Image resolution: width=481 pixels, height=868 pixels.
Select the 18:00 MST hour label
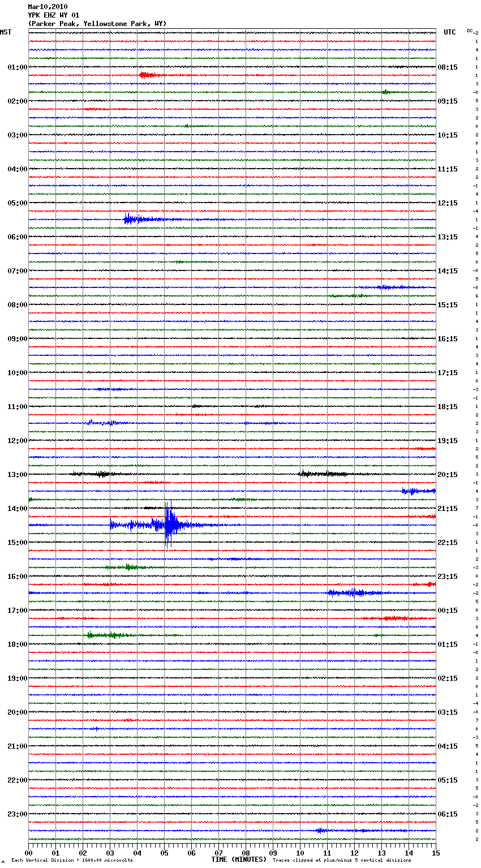17,644
